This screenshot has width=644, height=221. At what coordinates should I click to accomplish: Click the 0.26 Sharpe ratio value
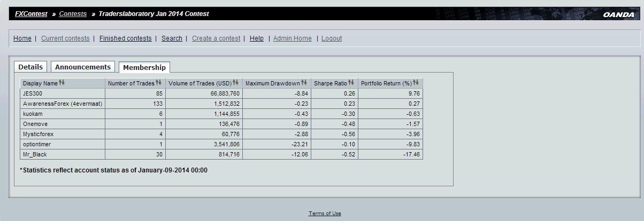tap(349, 93)
